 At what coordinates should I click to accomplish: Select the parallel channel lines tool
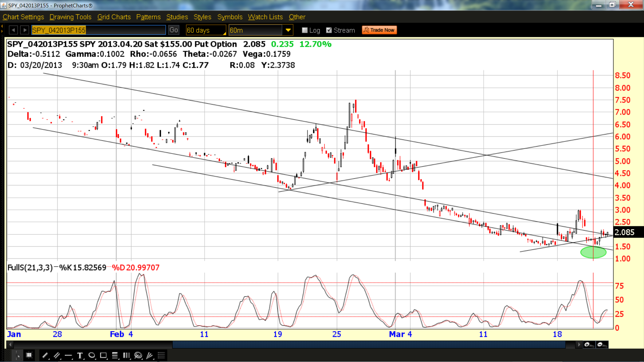pos(57,355)
